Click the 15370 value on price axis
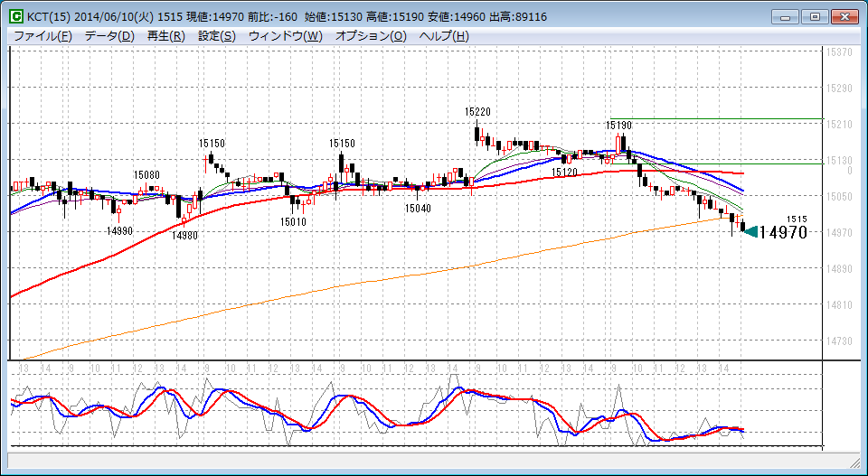This screenshot has height=476, width=868. 840,52
